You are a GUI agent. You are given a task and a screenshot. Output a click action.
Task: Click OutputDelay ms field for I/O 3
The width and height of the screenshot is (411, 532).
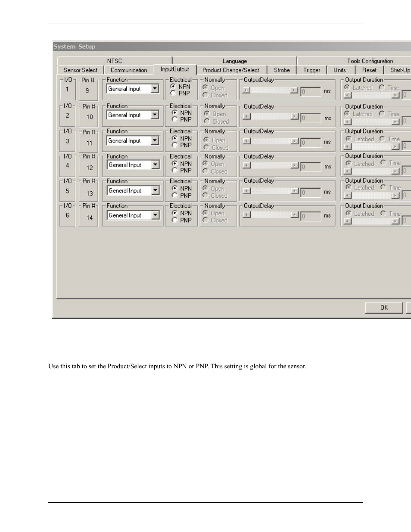(311, 142)
